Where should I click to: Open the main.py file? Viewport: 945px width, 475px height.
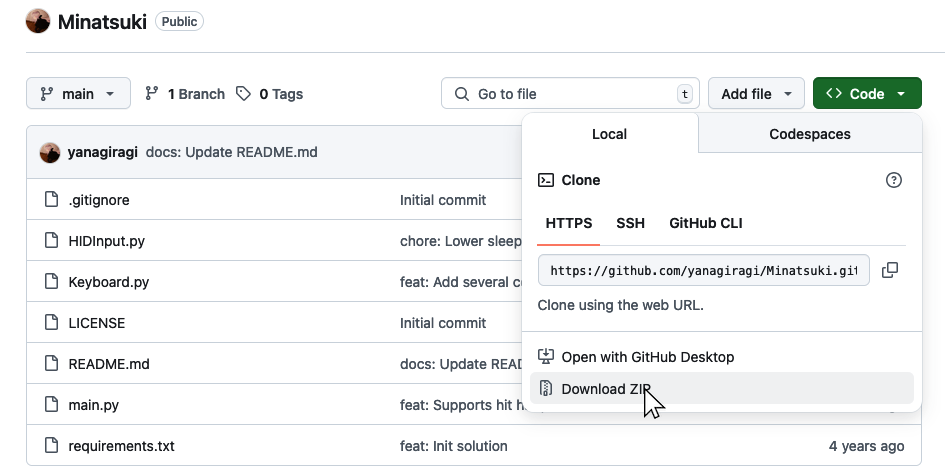(93, 405)
